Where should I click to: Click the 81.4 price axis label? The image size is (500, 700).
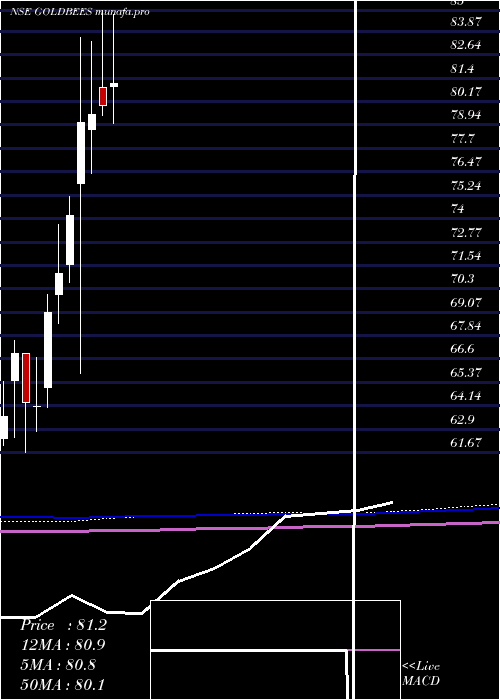(462, 69)
